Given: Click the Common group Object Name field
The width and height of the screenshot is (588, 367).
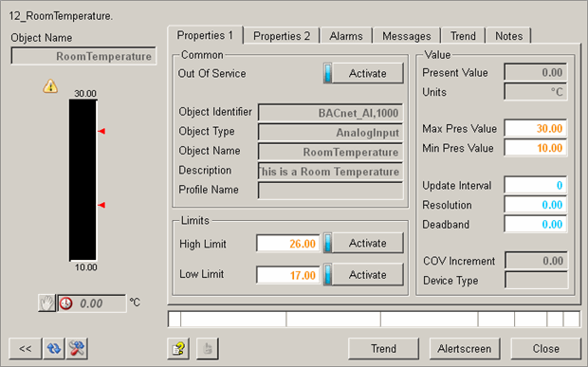Looking at the screenshot, I should tap(331, 152).
